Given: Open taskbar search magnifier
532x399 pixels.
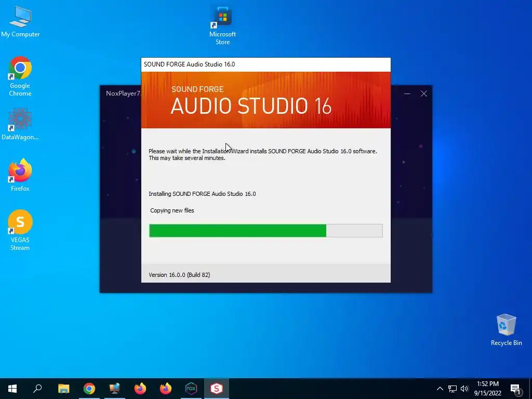Looking at the screenshot, I should 37,389.
